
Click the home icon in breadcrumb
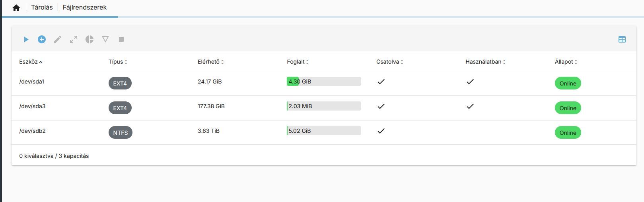tap(16, 8)
